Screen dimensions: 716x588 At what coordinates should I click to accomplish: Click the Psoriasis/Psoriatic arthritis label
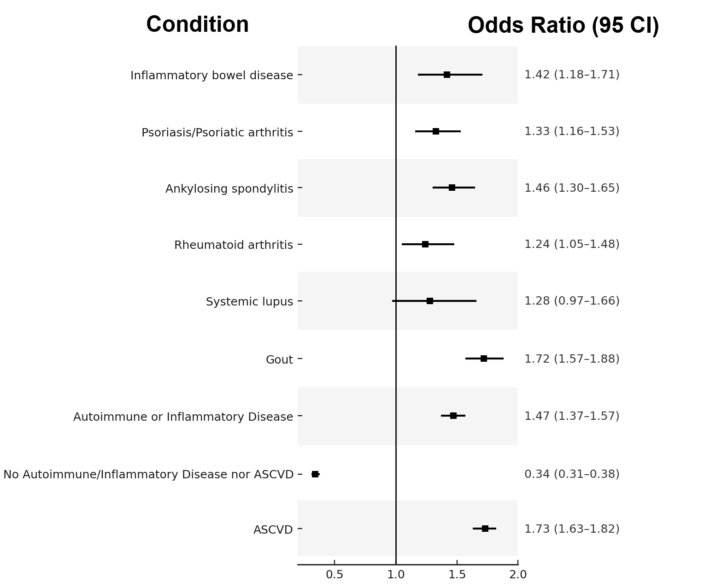[217, 132]
